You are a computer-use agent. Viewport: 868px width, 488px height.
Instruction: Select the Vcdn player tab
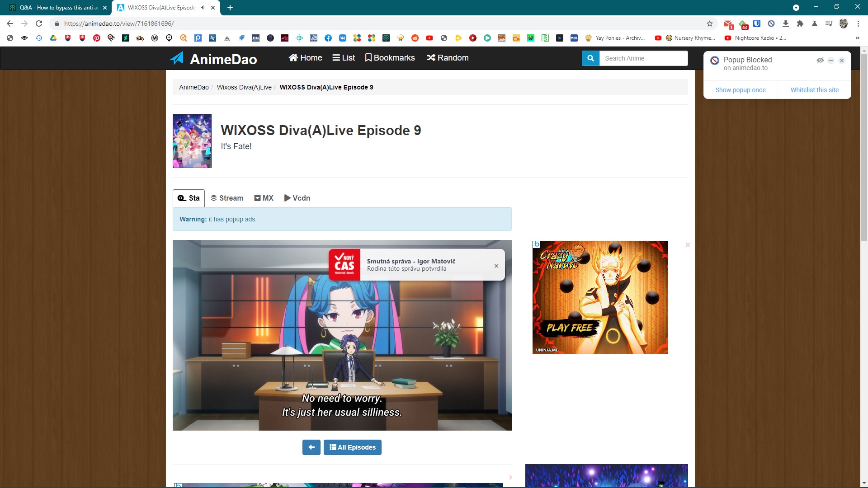[297, 198]
